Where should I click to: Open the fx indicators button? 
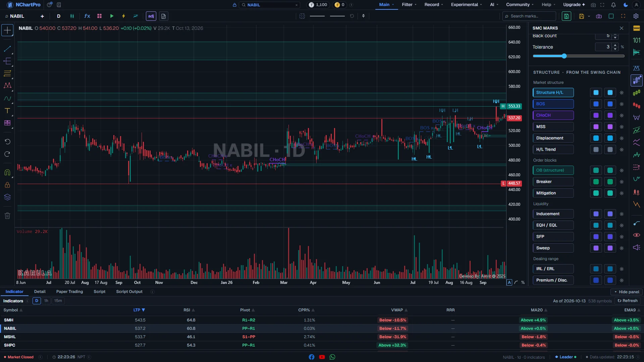[87, 16]
